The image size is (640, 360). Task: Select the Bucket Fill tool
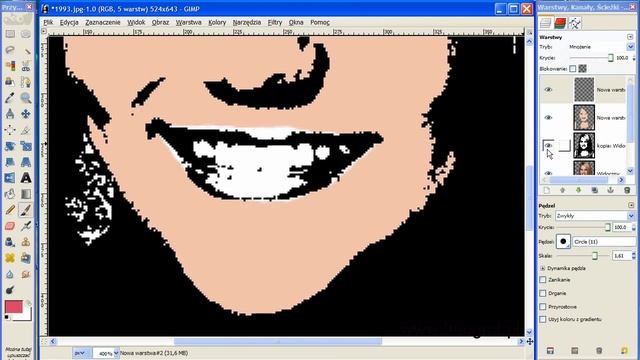[10, 193]
